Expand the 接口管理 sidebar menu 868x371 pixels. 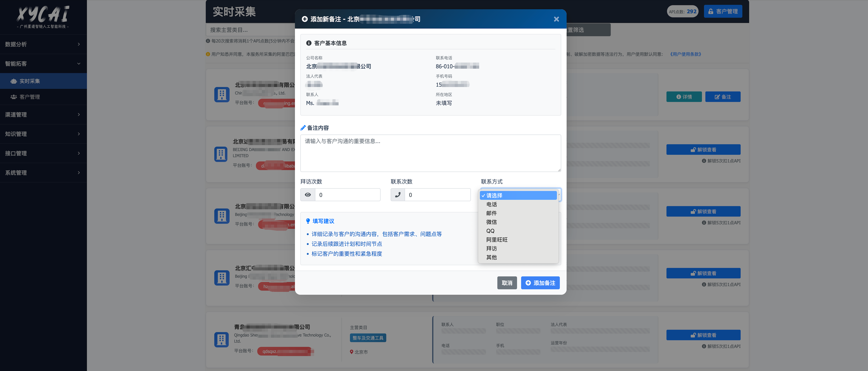click(x=43, y=153)
